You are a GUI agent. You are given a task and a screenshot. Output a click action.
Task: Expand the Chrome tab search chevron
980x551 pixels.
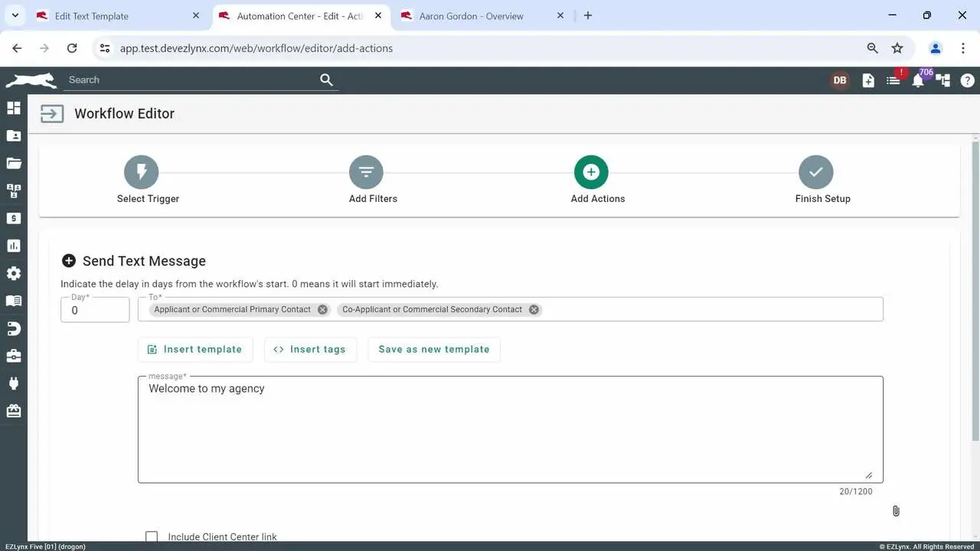coord(15,15)
